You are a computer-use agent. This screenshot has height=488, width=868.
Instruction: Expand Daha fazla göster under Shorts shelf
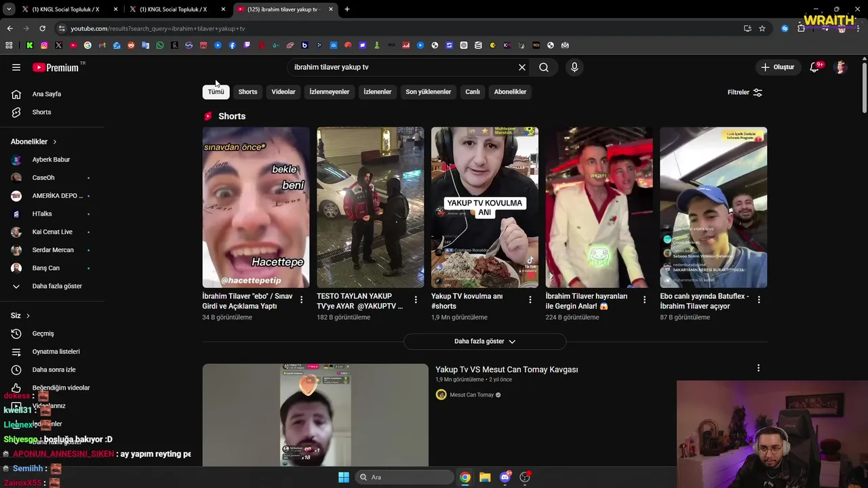tap(485, 342)
